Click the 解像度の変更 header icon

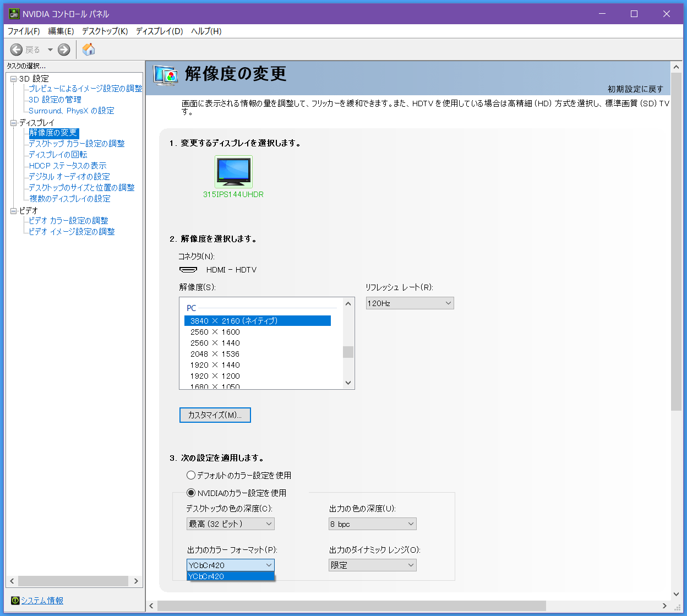(x=166, y=75)
